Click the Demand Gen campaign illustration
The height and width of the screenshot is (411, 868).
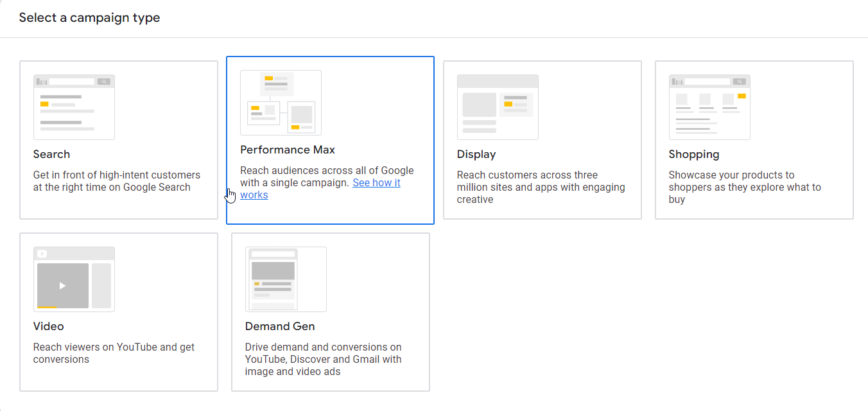tap(286, 279)
